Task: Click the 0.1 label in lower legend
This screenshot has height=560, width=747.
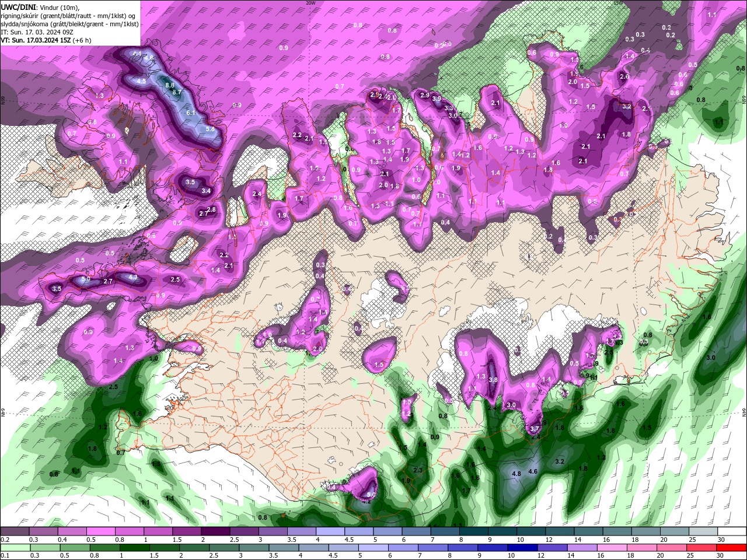Action: (x=5, y=556)
